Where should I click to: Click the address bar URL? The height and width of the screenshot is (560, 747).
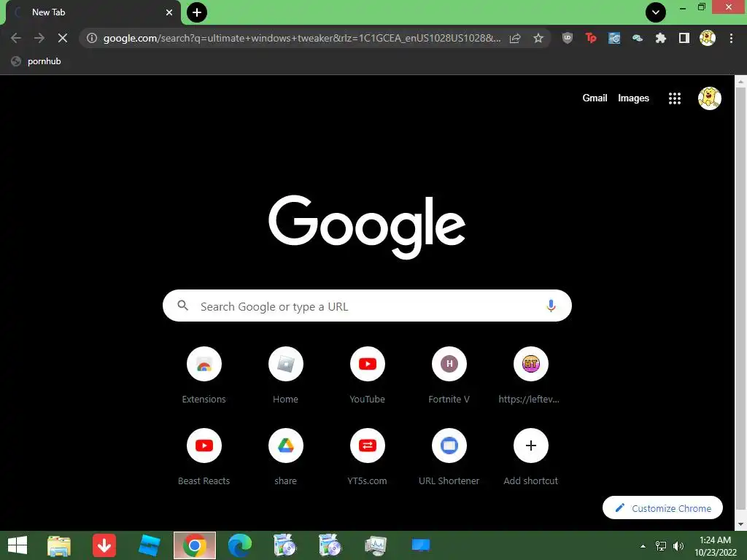pos(301,38)
